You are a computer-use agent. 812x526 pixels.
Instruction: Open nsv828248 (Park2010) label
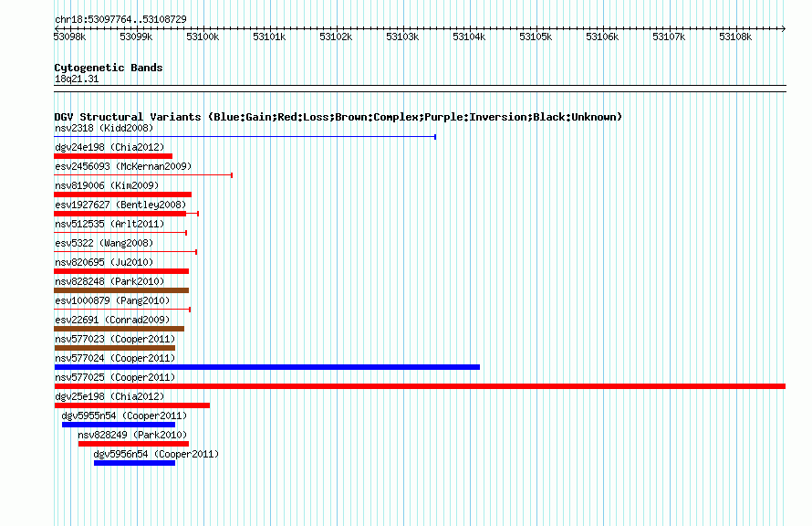click(109, 281)
